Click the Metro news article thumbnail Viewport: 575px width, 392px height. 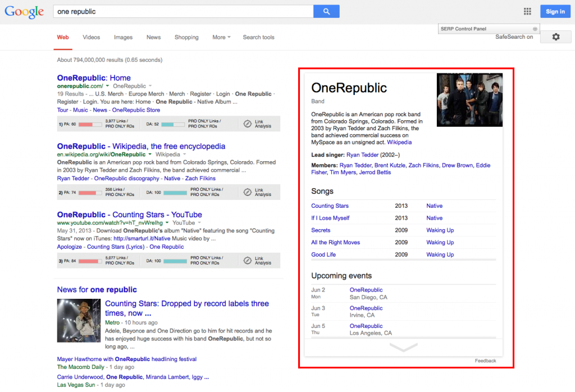click(79, 321)
